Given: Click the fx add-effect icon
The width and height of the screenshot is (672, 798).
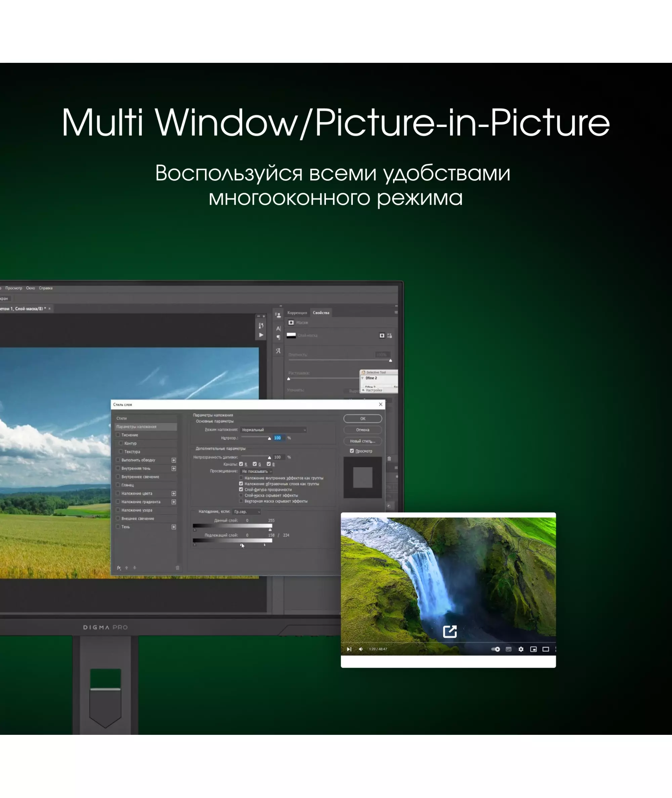Looking at the screenshot, I should (x=119, y=568).
